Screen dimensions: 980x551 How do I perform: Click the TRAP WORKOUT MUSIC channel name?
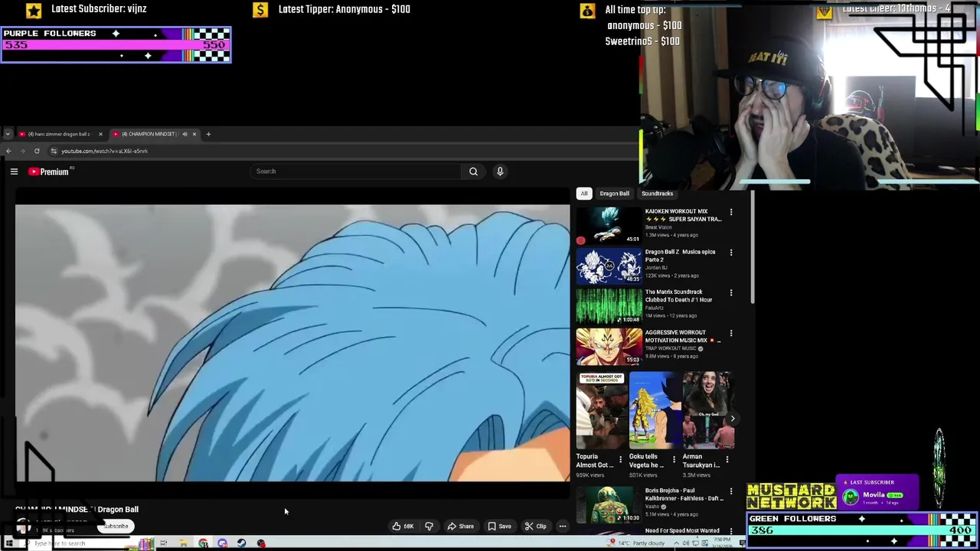pyautogui.click(x=671, y=348)
